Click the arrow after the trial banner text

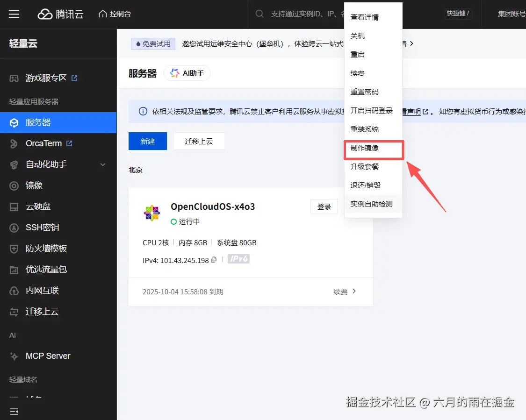coord(411,43)
